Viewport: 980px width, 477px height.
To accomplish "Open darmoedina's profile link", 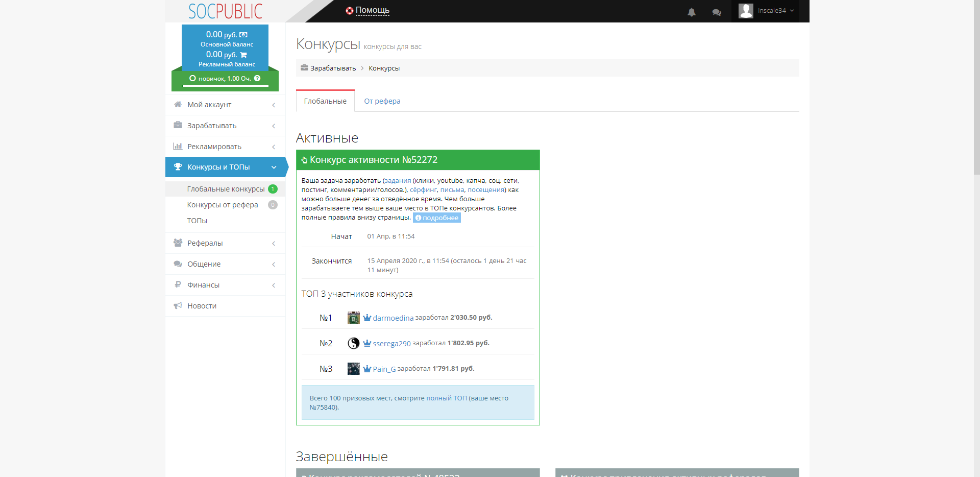I will [x=393, y=318].
